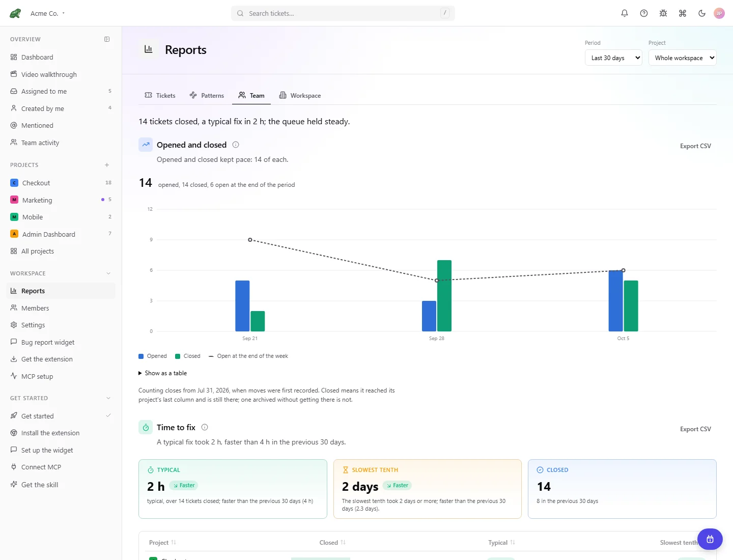Show info for Opened and closed
Viewport: 733px width, 560px height.
pyautogui.click(x=236, y=145)
